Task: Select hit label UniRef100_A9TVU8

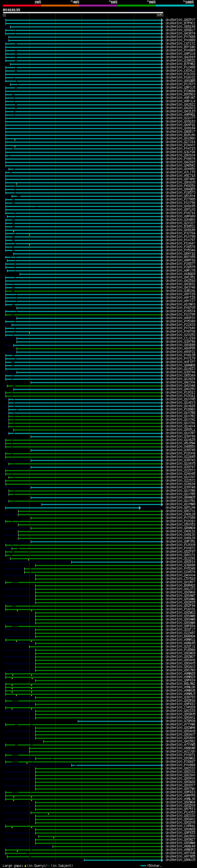Action: point(180,853)
